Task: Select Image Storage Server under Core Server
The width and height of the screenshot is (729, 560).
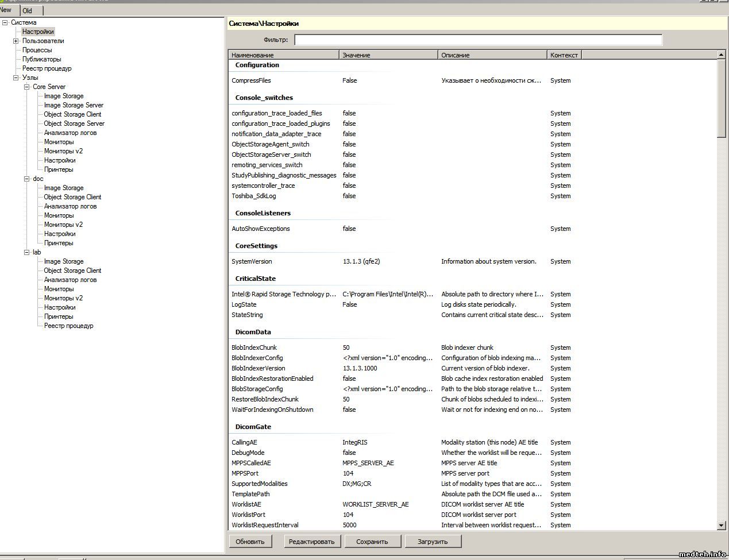Action: pos(74,105)
